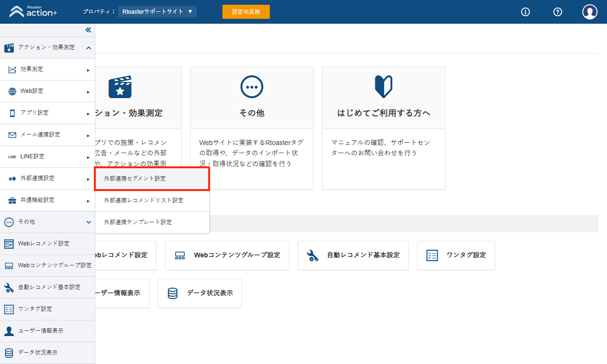
Task: Click sidebar text Webコンテンツグループ設定
Action: click(55, 265)
